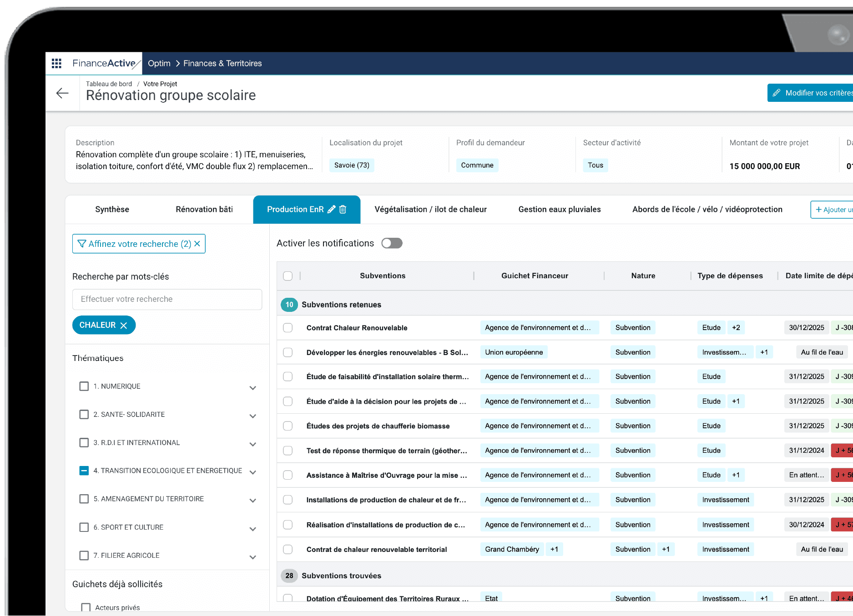The width and height of the screenshot is (853, 616).
Task: Click the FinanceActive logo
Action: tap(106, 63)
